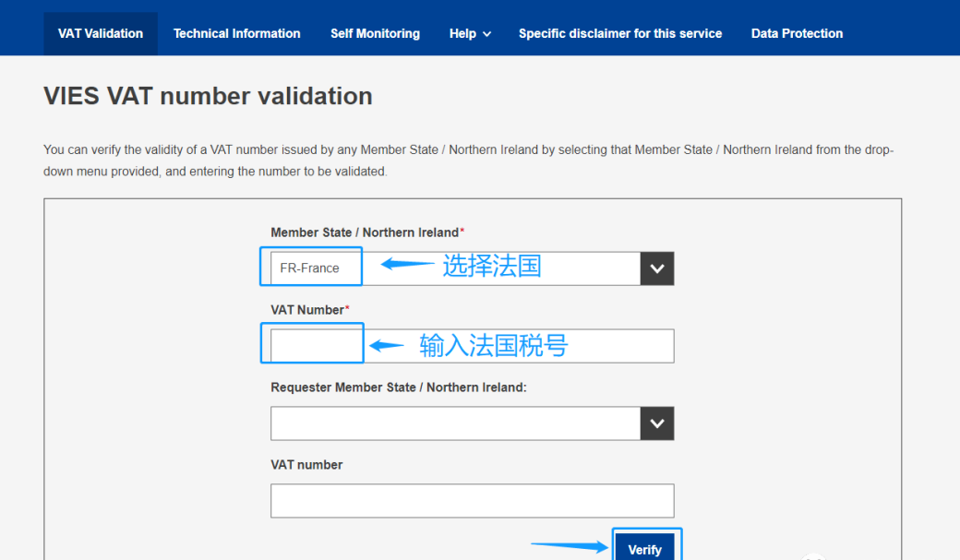Focus the required VAT Number input field
Image resolution: width=960 pixels, height=560 pixels.
click(472, 346)
